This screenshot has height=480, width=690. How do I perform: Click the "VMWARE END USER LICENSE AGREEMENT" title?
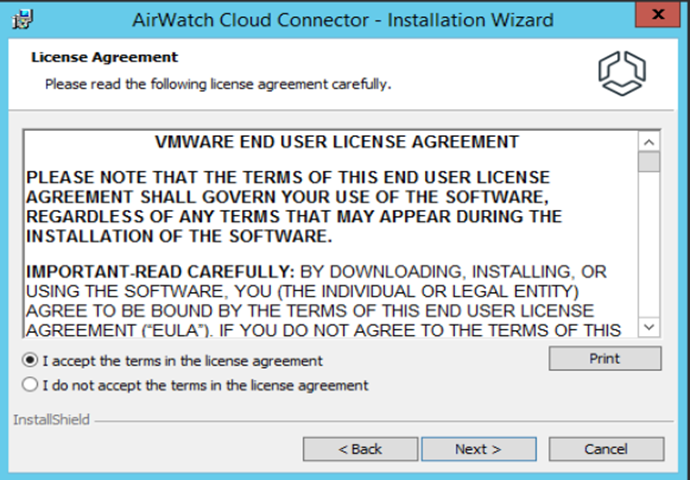coord(338,142)
